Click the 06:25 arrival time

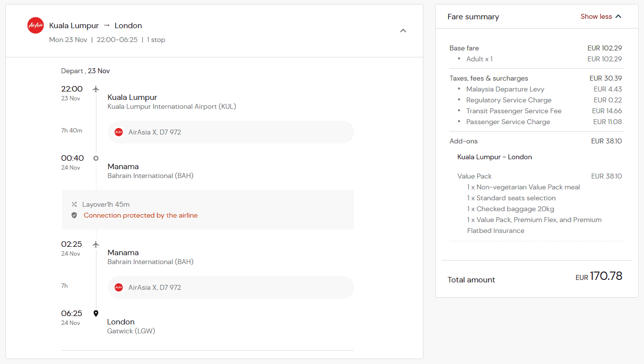[x=72, y=314]
